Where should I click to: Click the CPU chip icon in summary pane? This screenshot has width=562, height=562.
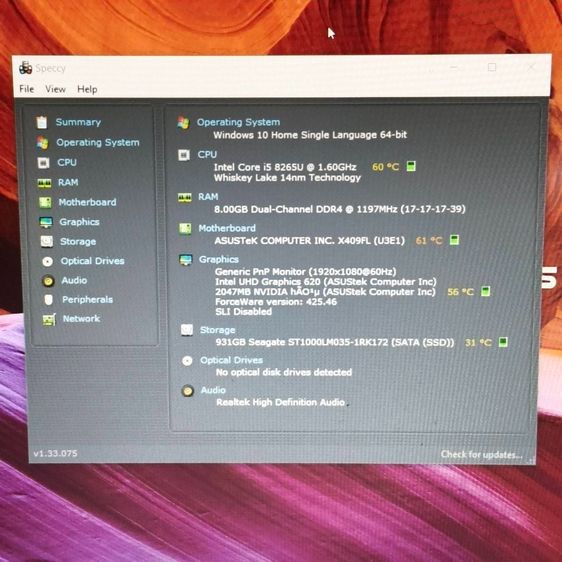184,155
